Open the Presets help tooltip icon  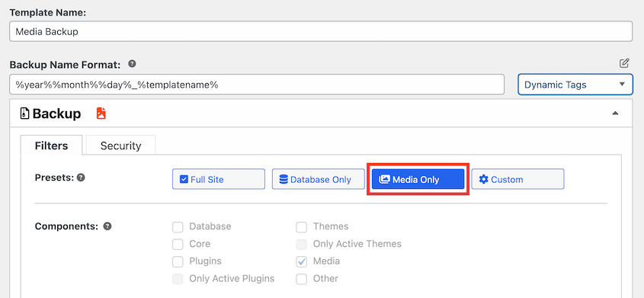(x=82, y=178)
